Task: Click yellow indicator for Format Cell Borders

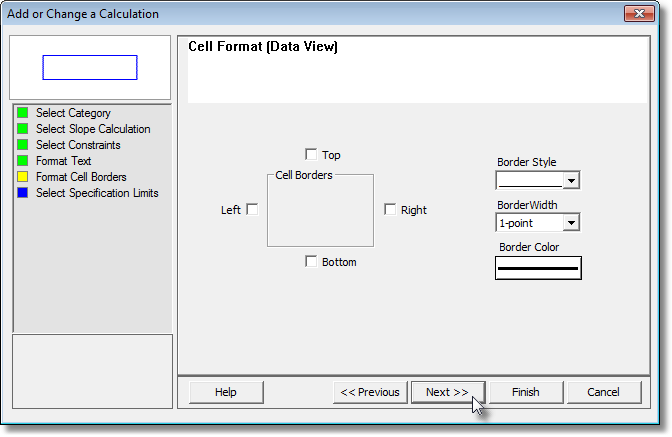Action: (23, 177)
